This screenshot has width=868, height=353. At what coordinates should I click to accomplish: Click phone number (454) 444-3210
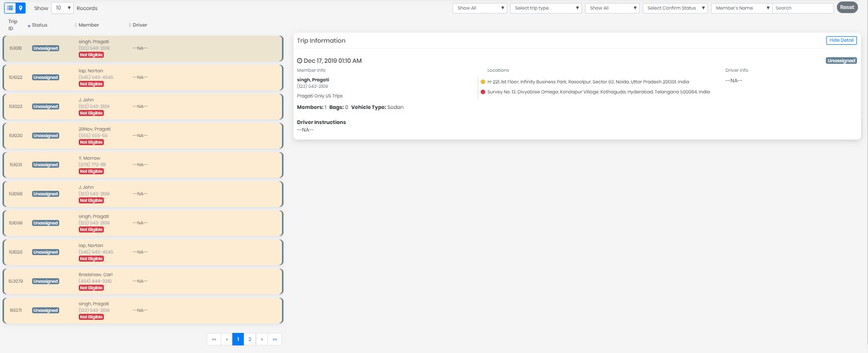tap(95, 281)
